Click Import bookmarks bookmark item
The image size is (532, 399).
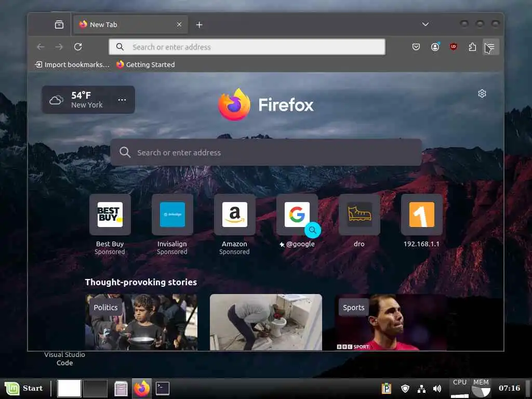pos(72,64)
